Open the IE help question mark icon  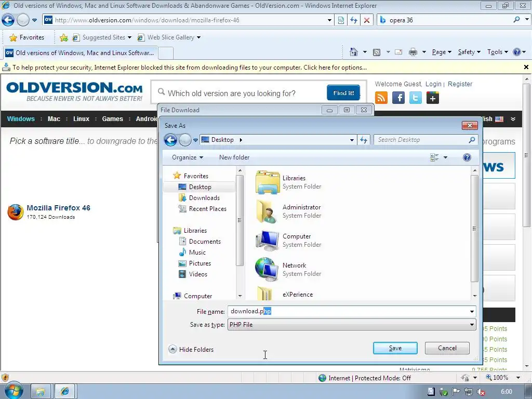click(x=517, y=52)
